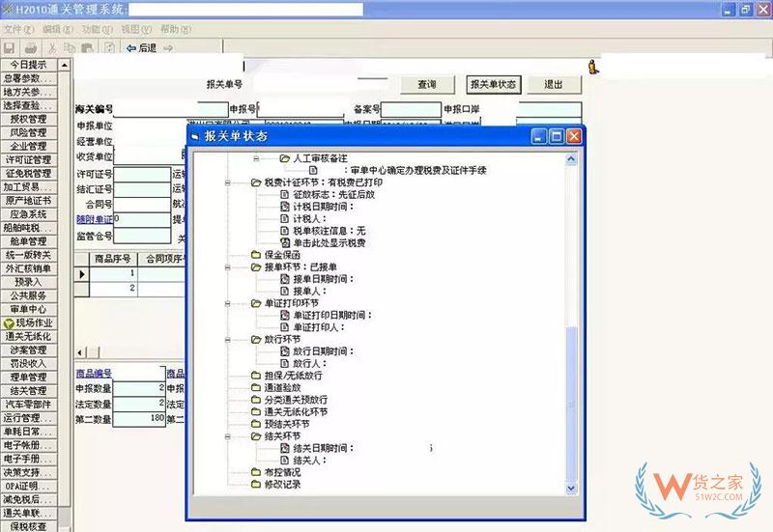This screenshot has width=773, height=532.
Task: Click the 查询 button
Action: (427, 85)
